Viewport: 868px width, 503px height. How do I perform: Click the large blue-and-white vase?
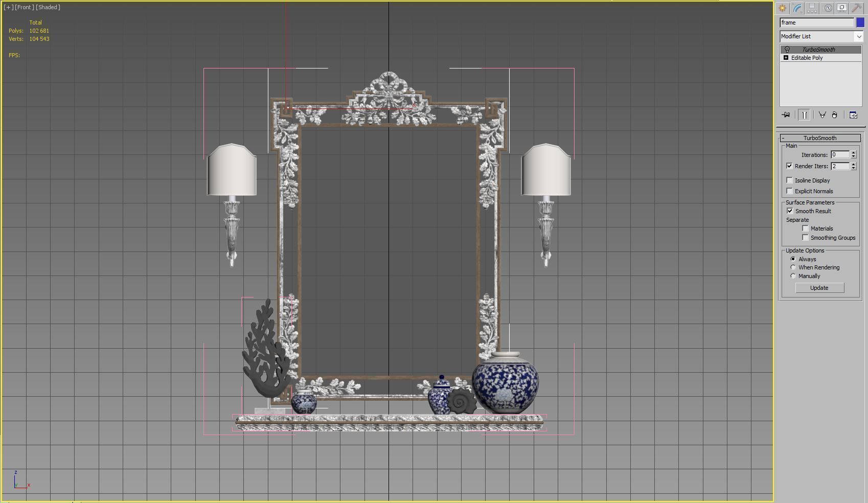tap(505, 382)
